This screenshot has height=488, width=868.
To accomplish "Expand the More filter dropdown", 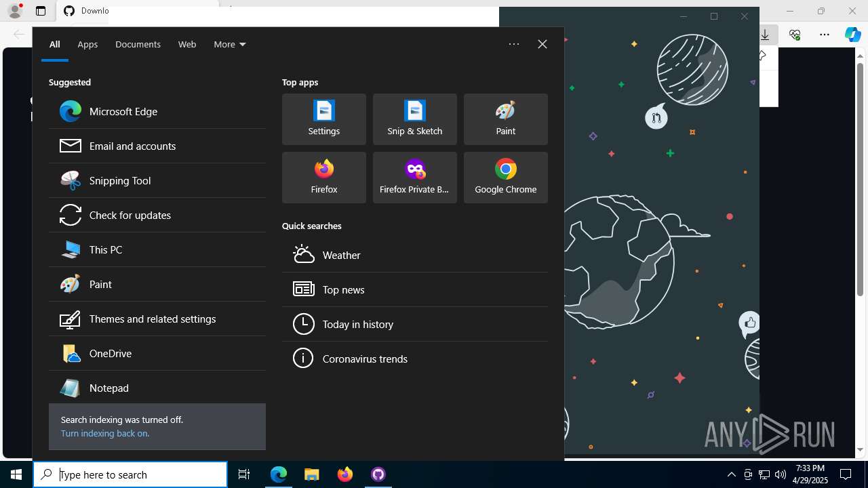I will point(230,44).
